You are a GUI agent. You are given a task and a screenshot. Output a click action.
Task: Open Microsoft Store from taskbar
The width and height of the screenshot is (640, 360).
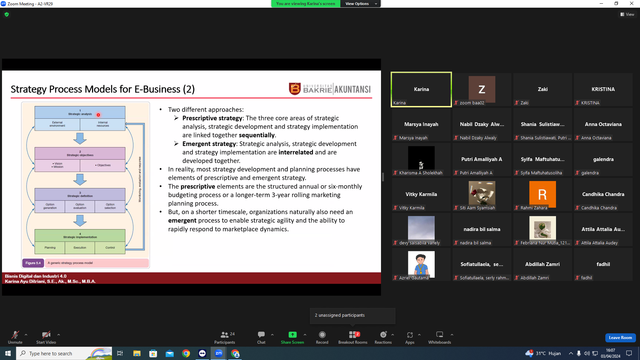tap(153, 353)
